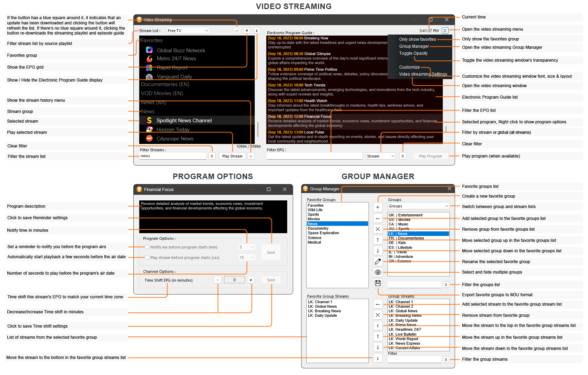Open the video streaming hamburger menu

(x=445, y=31)
